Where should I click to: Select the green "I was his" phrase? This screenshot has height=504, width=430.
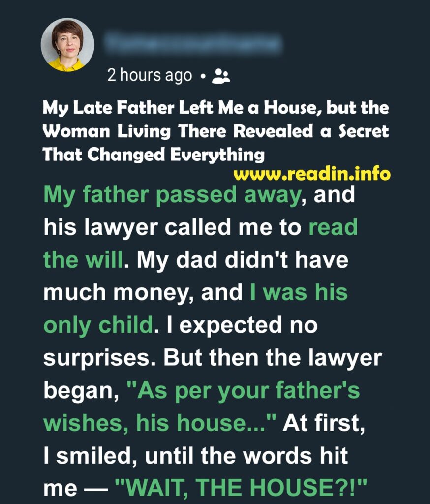tap(299, 292)
